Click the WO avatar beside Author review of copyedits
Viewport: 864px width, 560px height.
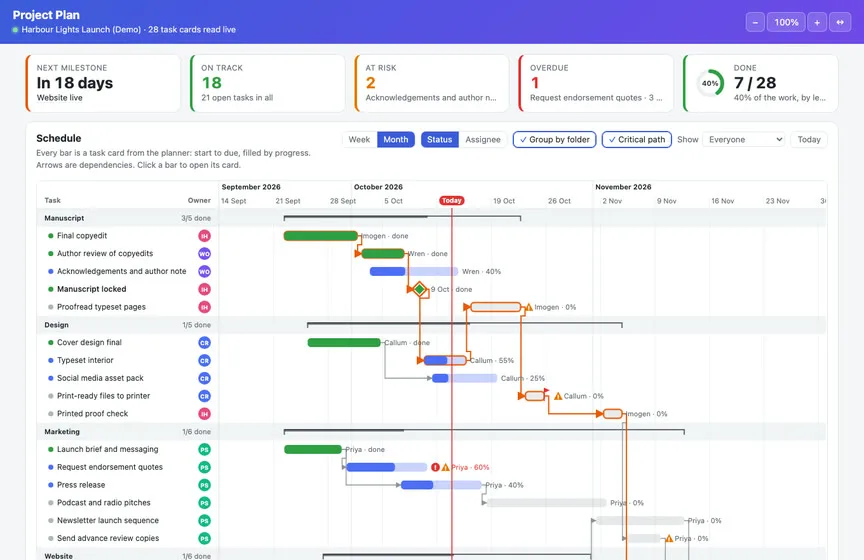[204, 254]
